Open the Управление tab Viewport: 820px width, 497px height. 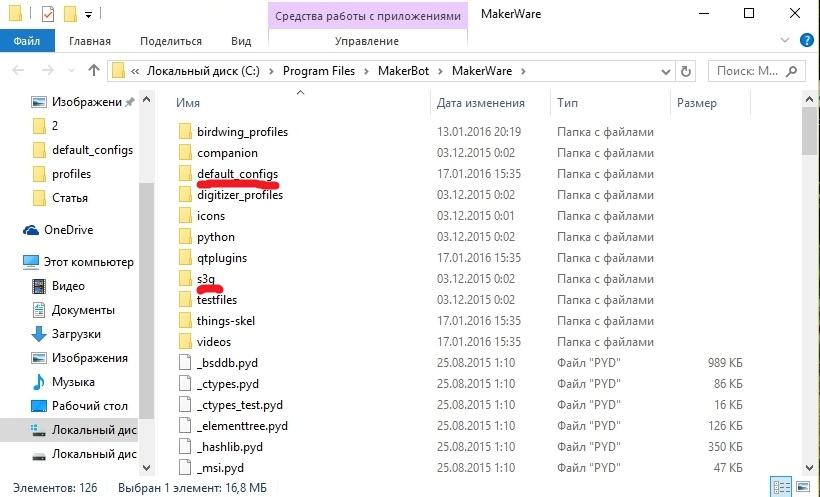coord(367,41)
